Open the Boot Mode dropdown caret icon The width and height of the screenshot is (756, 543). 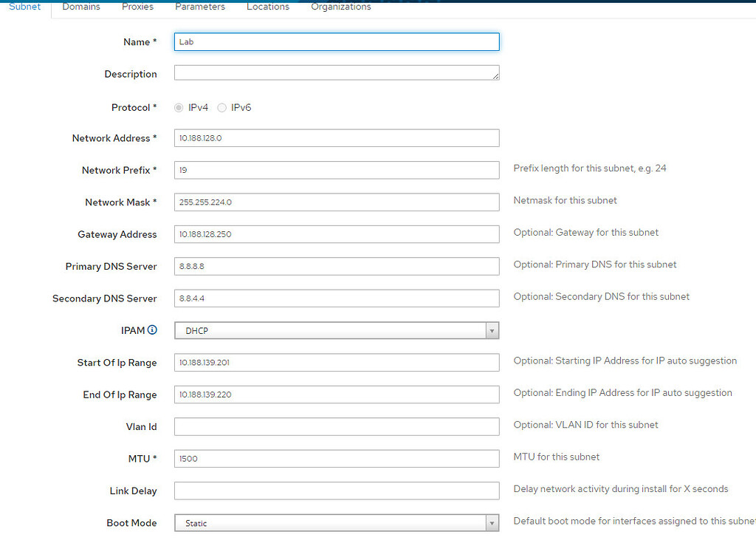(492, 522)
